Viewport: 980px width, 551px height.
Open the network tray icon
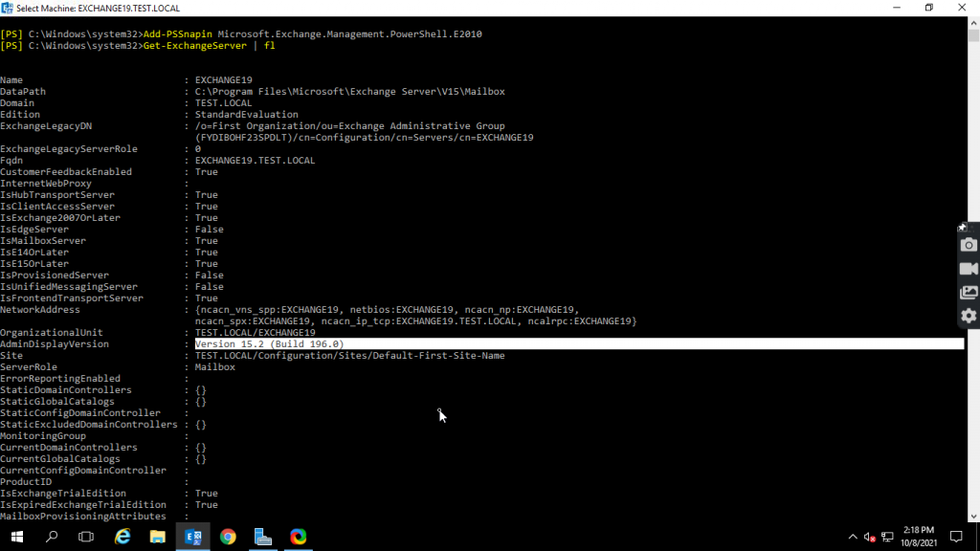[887, 537]
